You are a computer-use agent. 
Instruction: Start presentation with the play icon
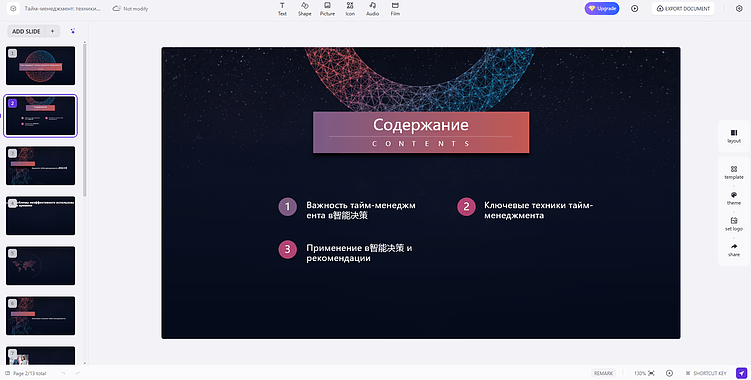pos(635,9)
